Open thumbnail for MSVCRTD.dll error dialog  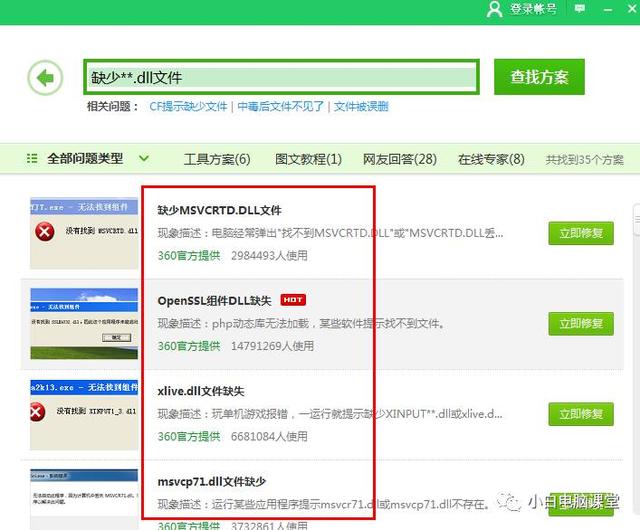[x=84, y=233]
